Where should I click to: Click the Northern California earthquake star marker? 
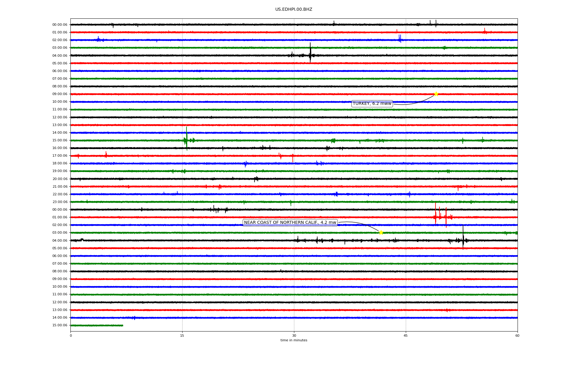coord(381,232)
